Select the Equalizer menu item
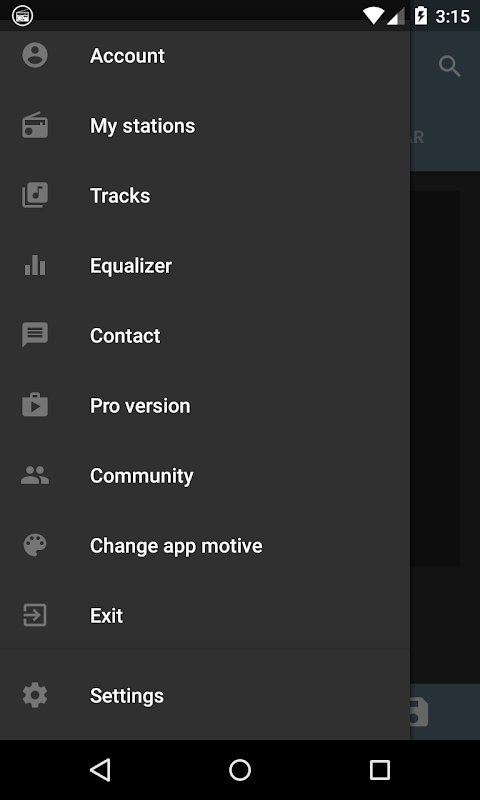 (205, 265)
